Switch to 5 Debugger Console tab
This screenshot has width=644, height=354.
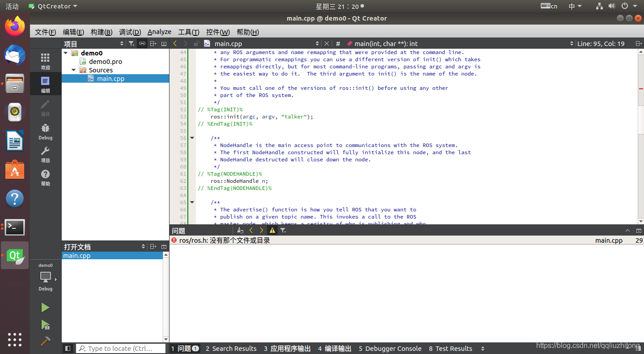pyautogui.click(x=390, y=349)
